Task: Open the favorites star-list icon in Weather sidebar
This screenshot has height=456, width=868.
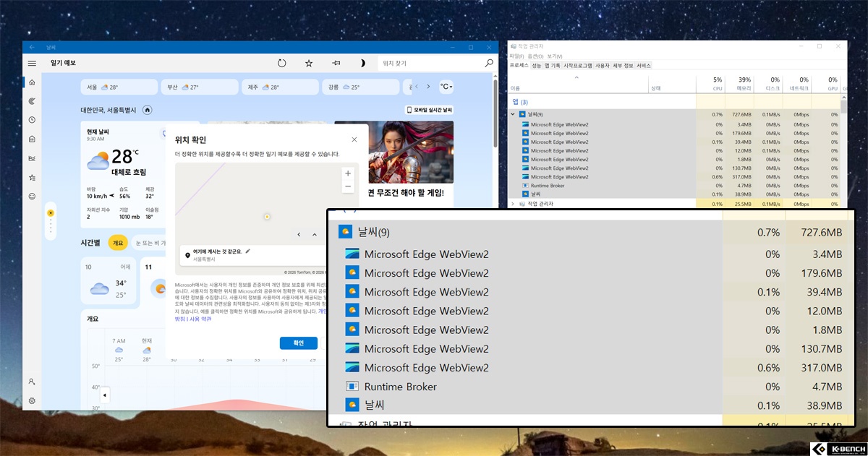Action: point(32,177)
